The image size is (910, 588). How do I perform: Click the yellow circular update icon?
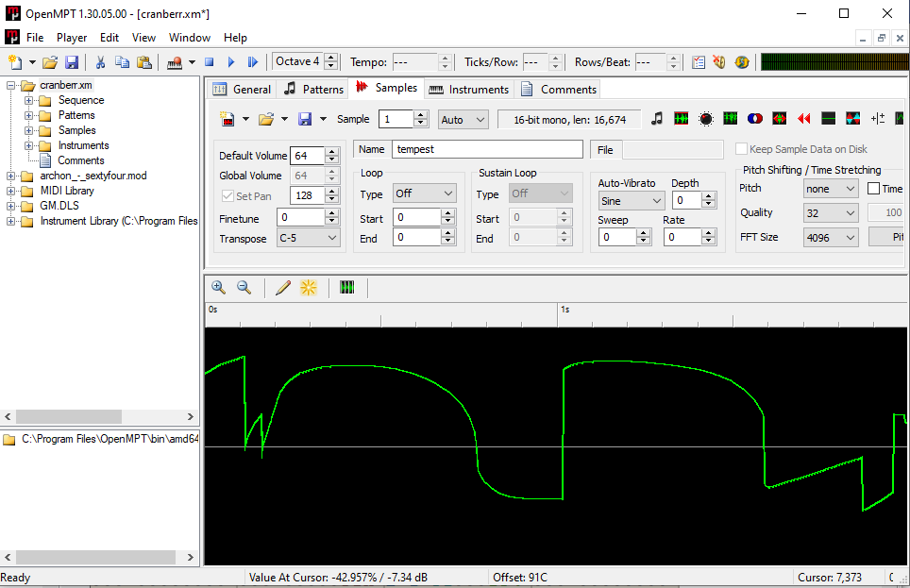pos(742,62)
